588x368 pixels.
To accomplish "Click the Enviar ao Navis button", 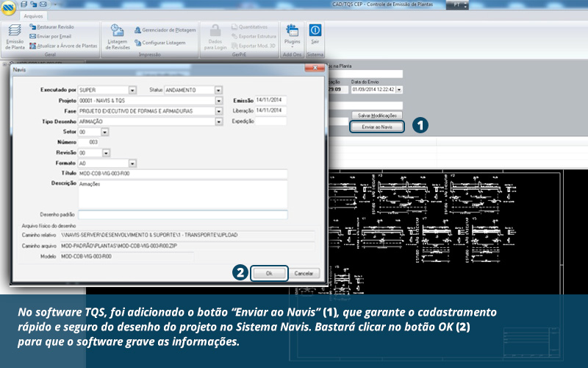I will [x=377, y=127].
